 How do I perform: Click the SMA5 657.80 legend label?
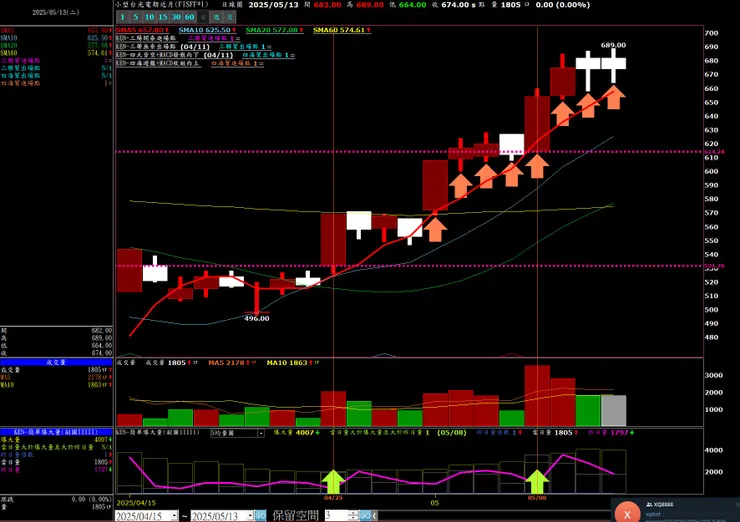(x=143, y=30)
